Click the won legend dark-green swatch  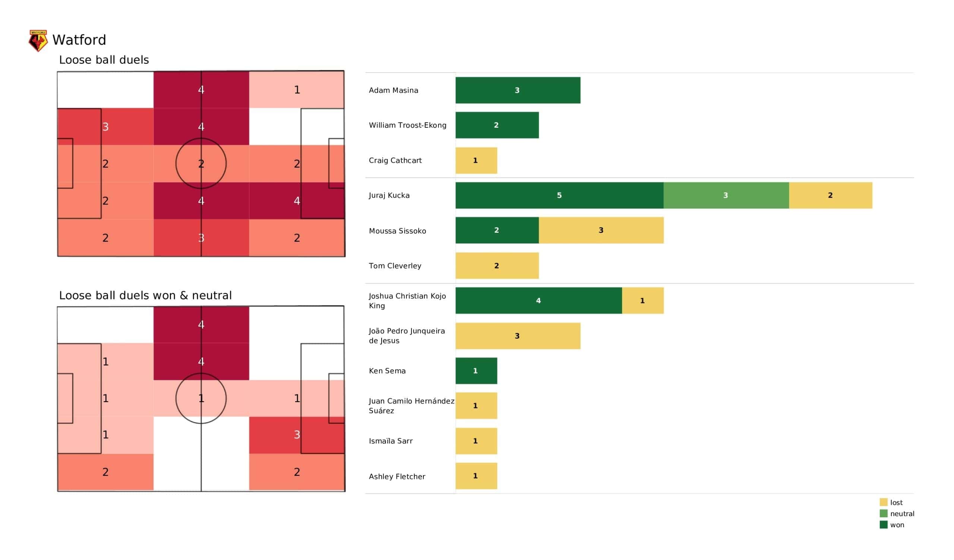point(883,525)
